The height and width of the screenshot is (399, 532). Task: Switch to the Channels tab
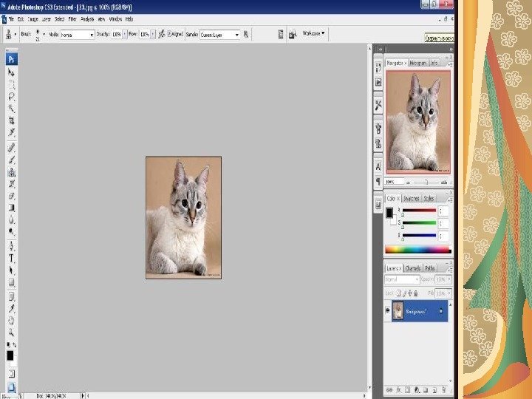(413, 268)
